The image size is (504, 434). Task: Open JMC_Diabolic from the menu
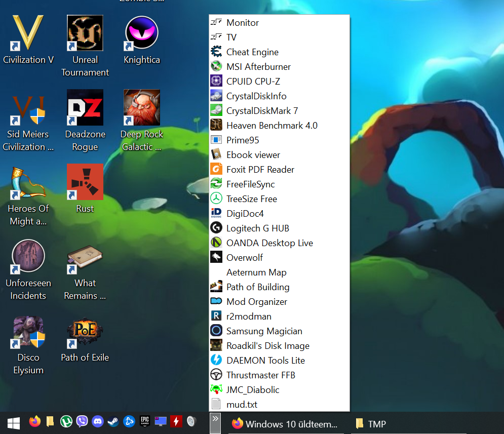[279, 389]
